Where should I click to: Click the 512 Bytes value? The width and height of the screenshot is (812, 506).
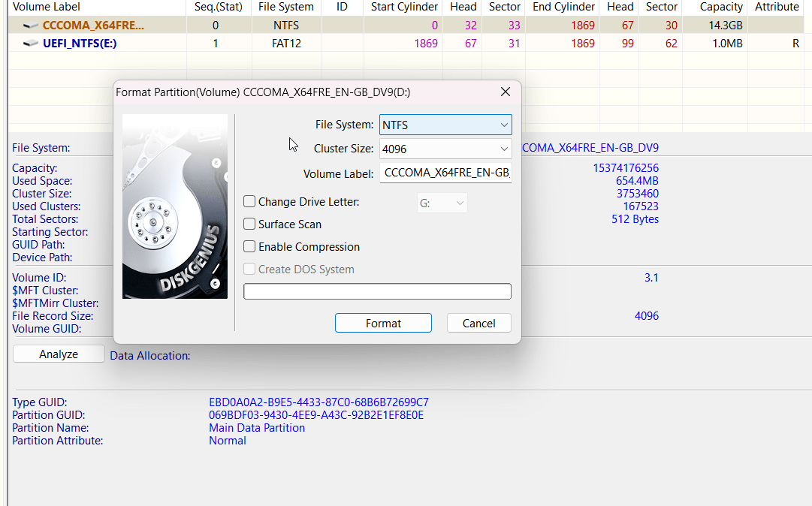[635, 219]
